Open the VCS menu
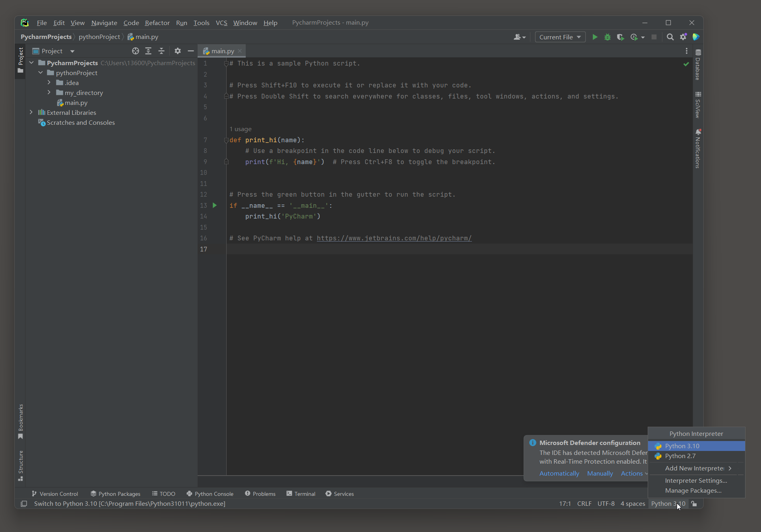The height and width of the screenshot is (532, 761). (221, 23)
